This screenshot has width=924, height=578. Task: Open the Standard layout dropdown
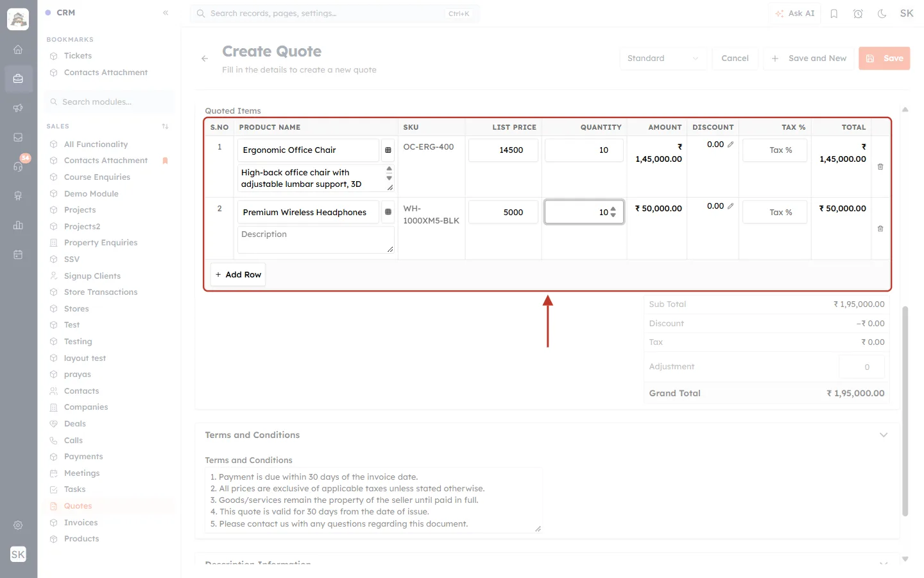click(663, 58)
